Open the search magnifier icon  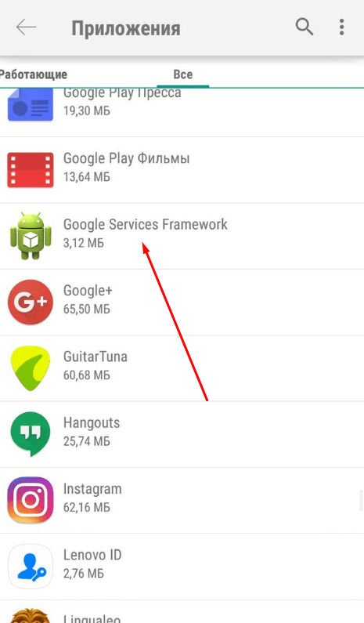click(x=305, y=27)
